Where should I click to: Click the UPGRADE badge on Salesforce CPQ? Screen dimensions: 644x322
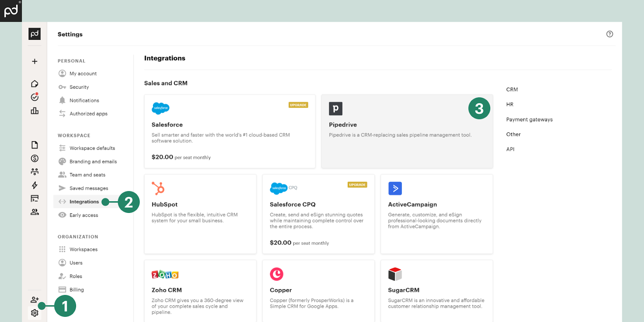pos(357,185)
